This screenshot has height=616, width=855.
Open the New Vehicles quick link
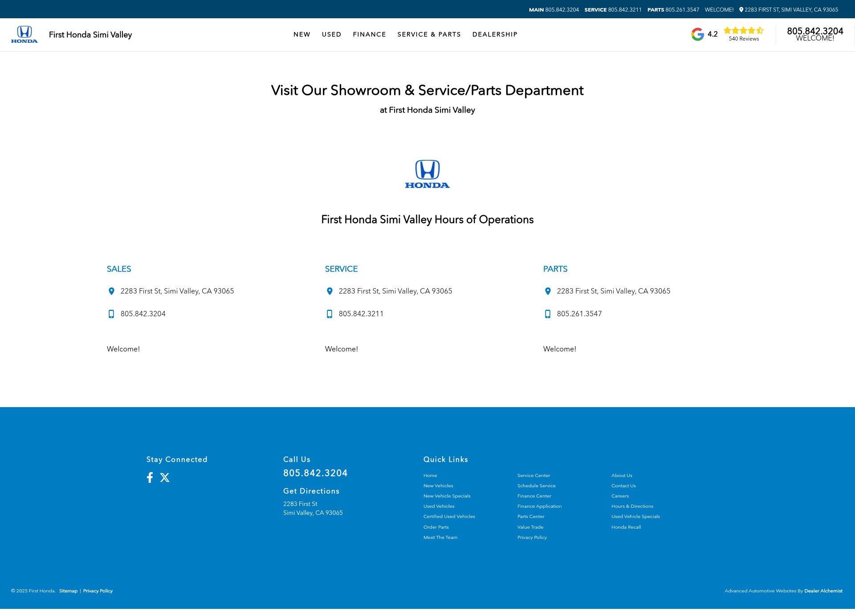[438, 486]
